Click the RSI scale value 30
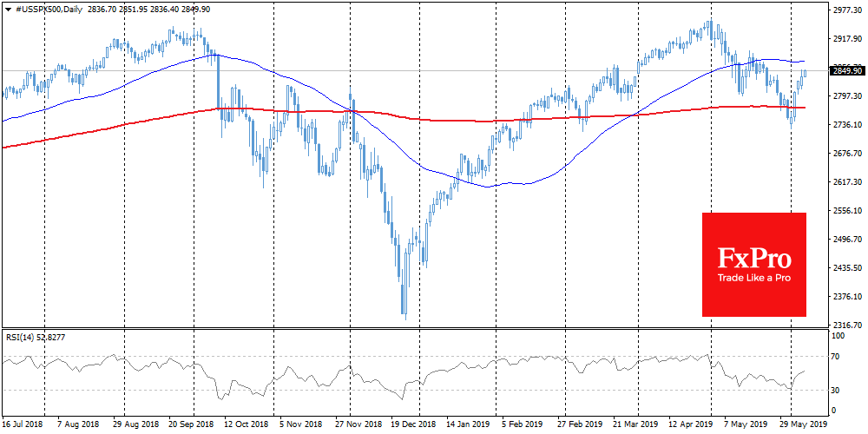Screen dimensions: 868x434 pos(837,391)
